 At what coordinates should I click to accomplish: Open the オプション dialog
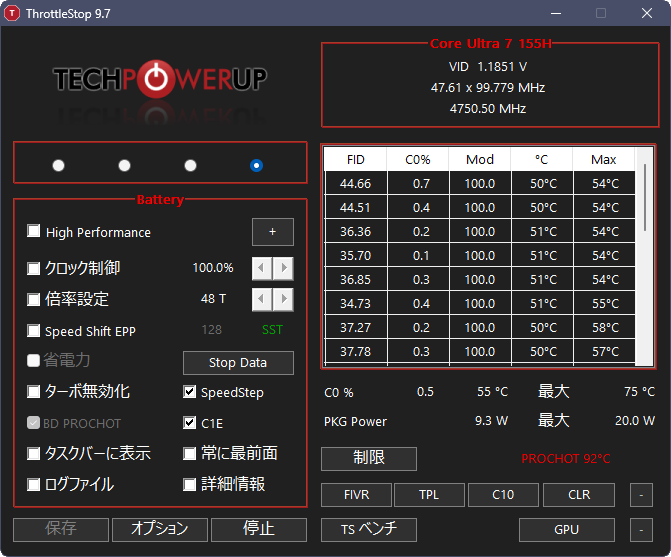(160, 530)
